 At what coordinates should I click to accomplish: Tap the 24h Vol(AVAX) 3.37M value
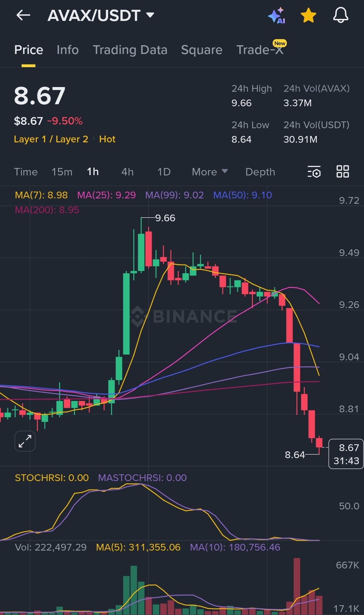pyautogui.click(x=298, y=103)
